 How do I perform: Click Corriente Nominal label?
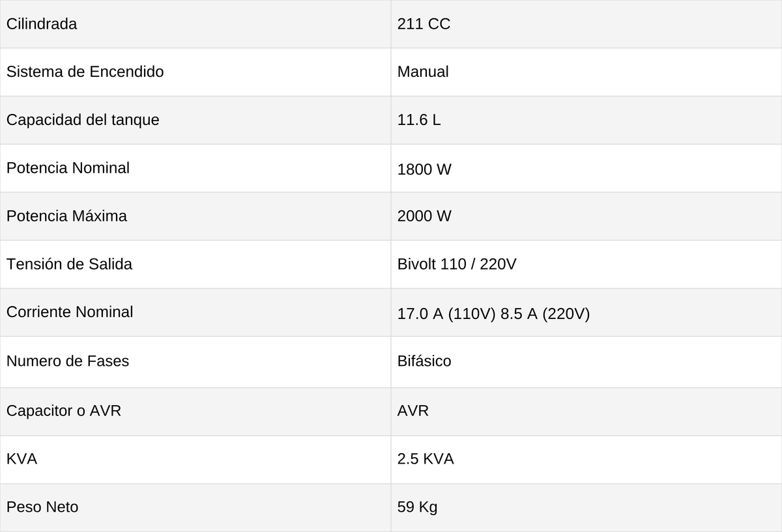pyautogui.click(x=70, y=312)
